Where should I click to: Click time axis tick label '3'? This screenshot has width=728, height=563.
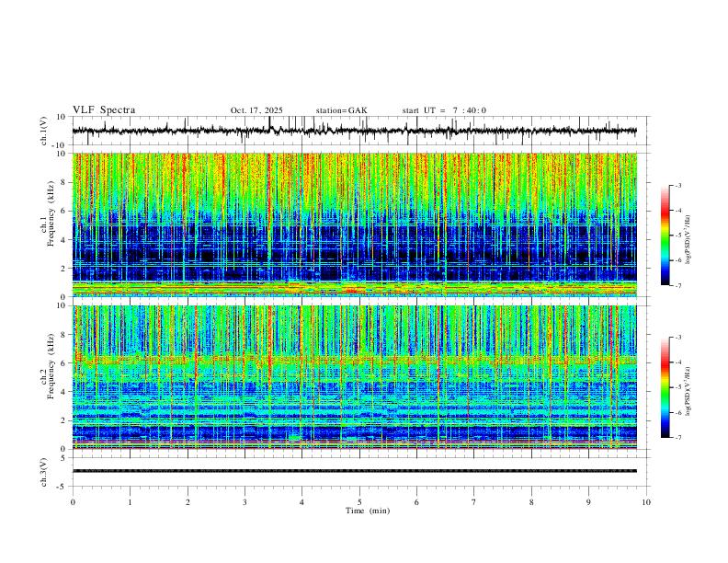245,502
